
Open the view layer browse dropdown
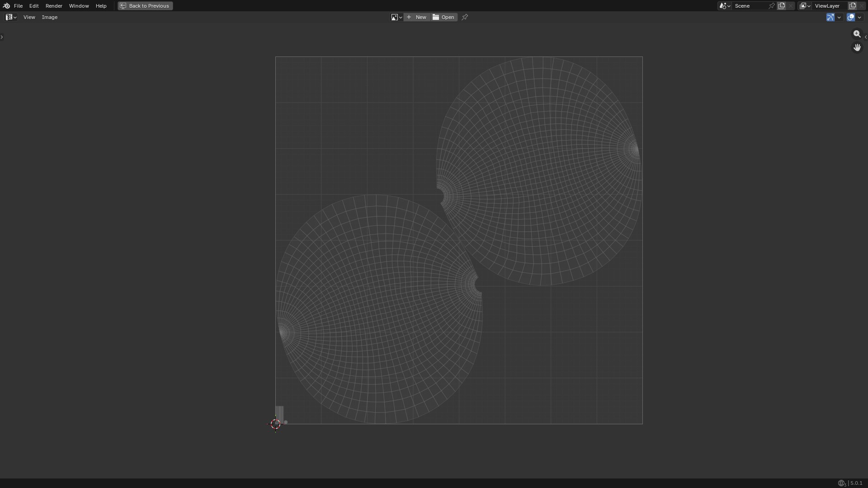pos(805,6)
